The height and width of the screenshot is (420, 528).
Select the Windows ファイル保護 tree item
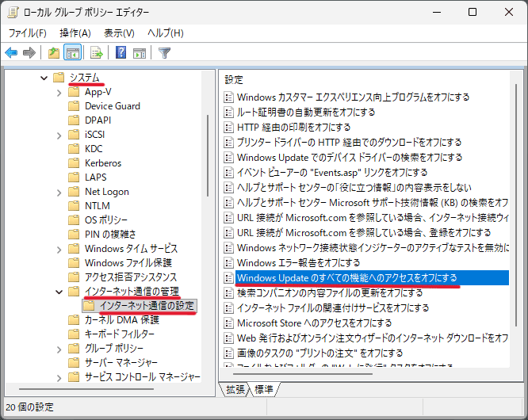(128, 262)
